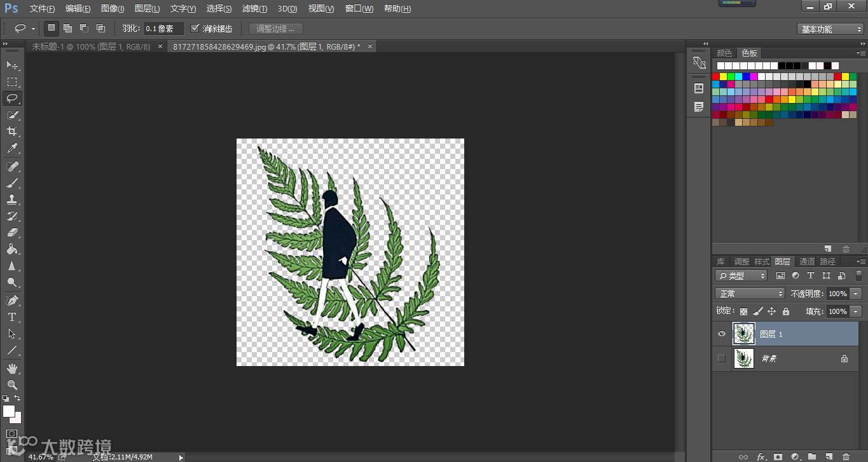Select the Paint Bucket tool
This screenshot has width=868, height=462.
[12, 249]
